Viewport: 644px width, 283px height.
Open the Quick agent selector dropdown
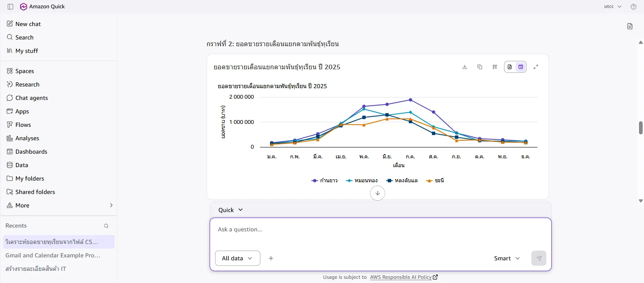tap(231, 210)
